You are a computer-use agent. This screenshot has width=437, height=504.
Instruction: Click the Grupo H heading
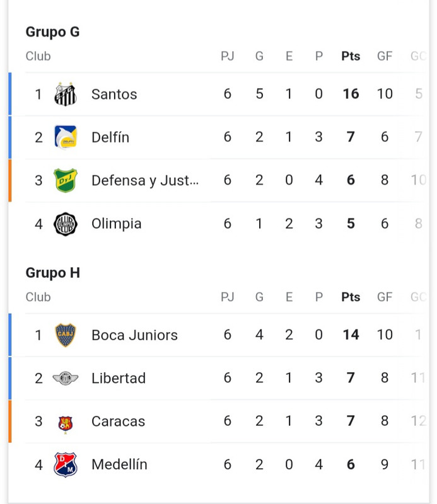[x=52, y=273]
